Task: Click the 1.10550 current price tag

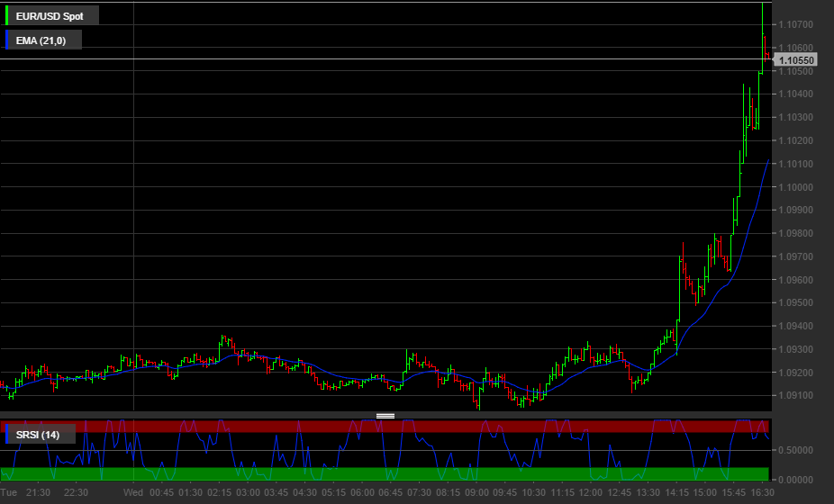Action: 796,60
